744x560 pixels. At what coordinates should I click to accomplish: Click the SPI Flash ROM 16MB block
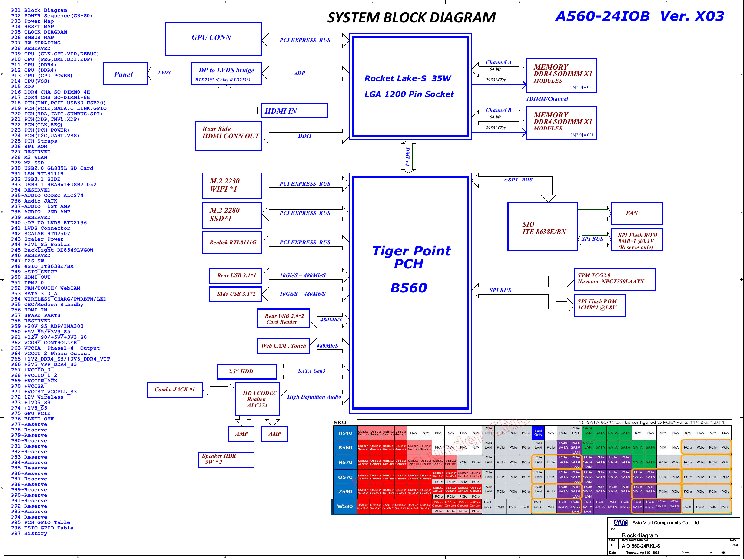point(600,305)
